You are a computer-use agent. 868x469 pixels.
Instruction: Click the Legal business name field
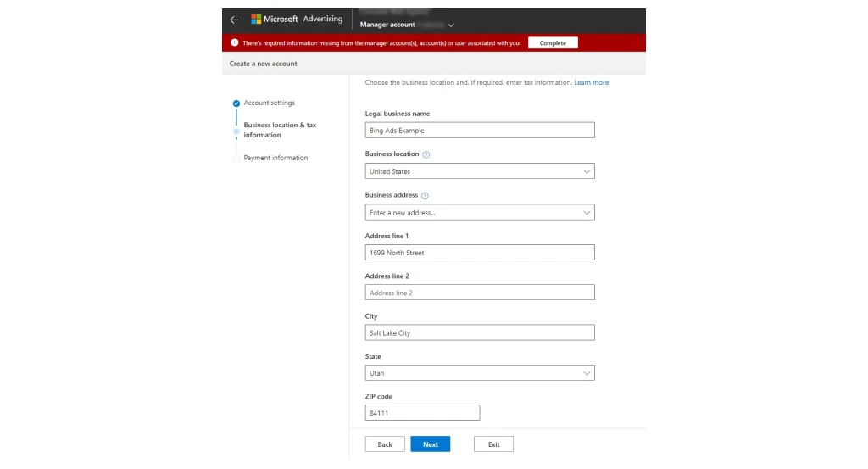480,130
